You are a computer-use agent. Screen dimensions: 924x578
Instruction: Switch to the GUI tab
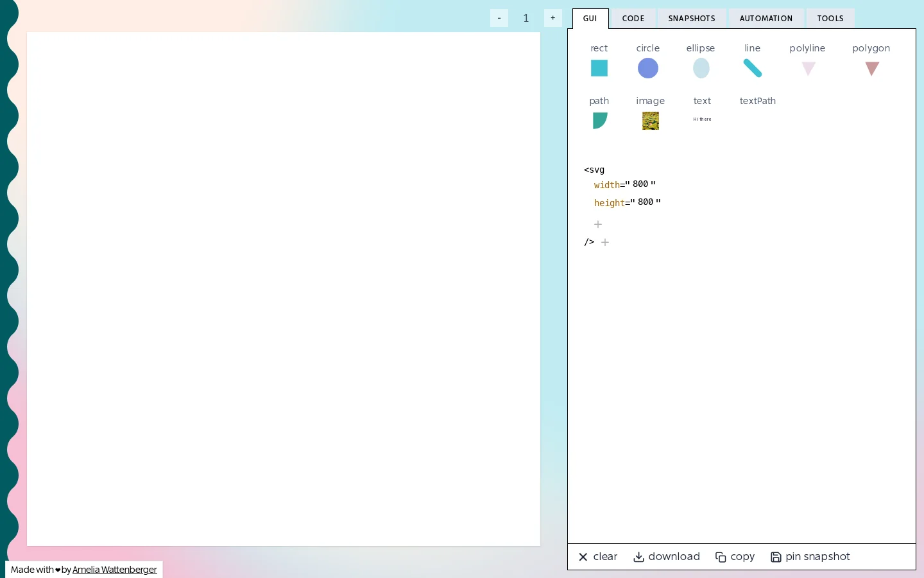tap(590, 19)
